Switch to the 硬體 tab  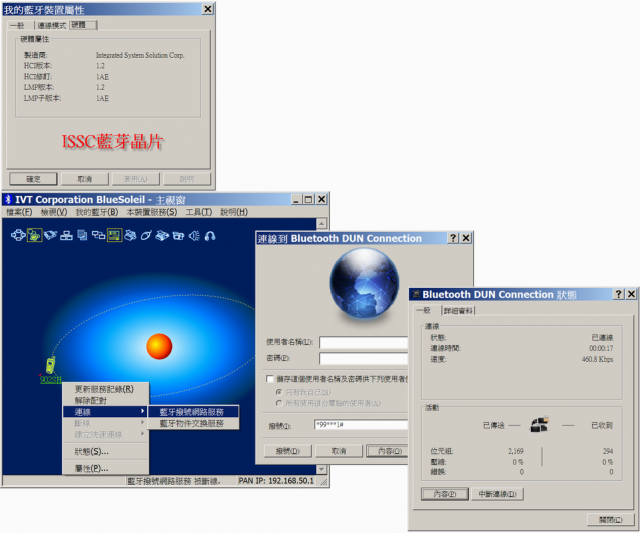click(x=83, y=25)
